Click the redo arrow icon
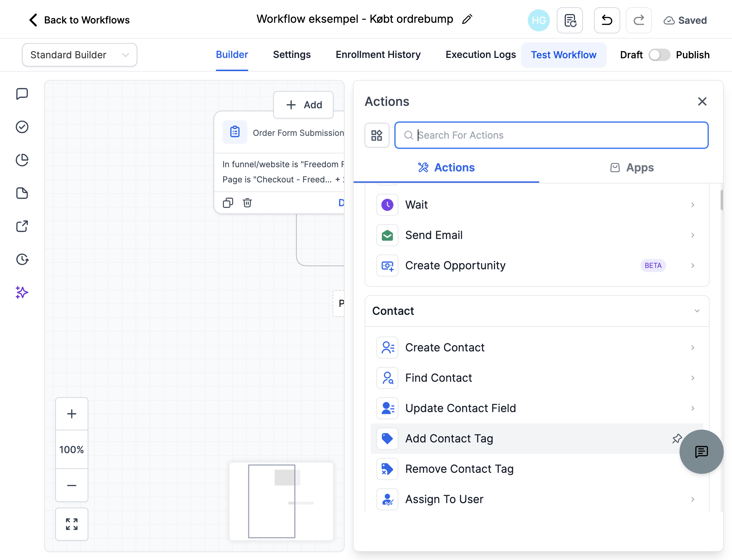The width and height of the screenshot is (732, 560). (639, 20)
